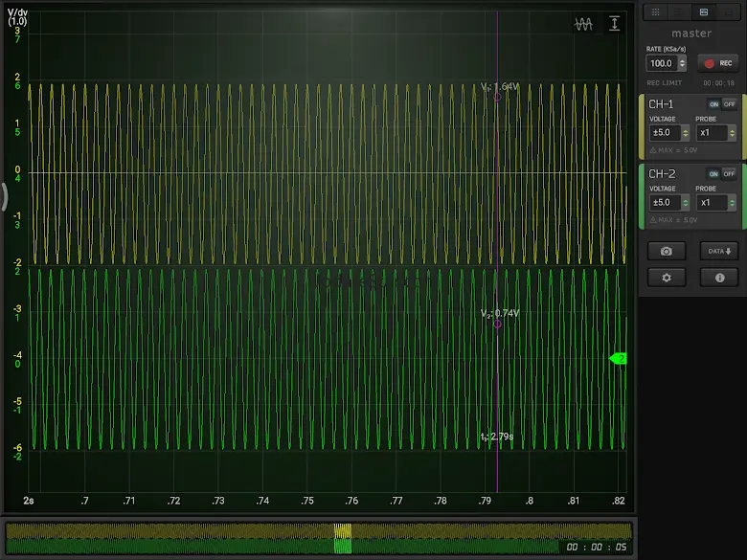
Task: Click the vertical autoscale arrows icon
Action: click(x=615, y=24)
